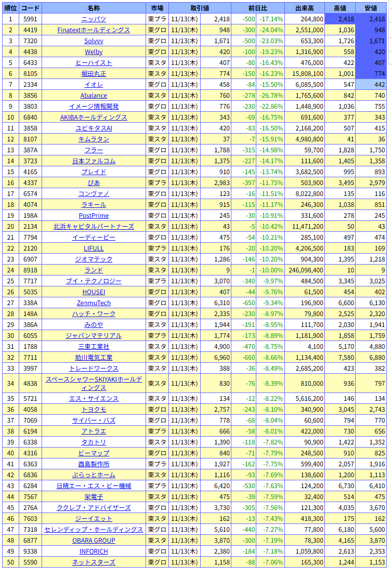Click the LIFULL company link
The image size is (392, 577).
click(94, 248)
